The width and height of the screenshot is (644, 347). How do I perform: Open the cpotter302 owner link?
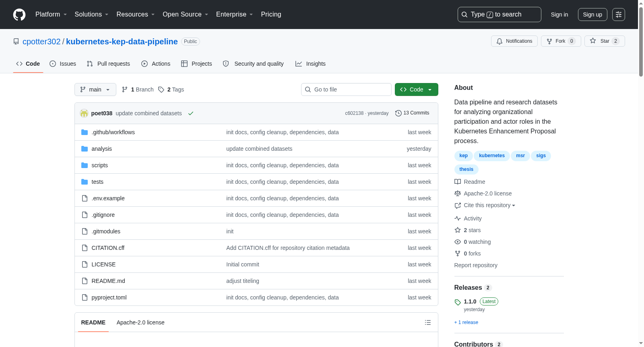coord(41,42)
